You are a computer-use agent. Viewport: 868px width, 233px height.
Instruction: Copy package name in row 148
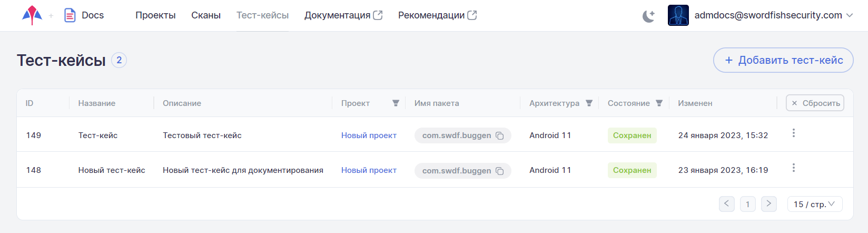pos(500,171)
